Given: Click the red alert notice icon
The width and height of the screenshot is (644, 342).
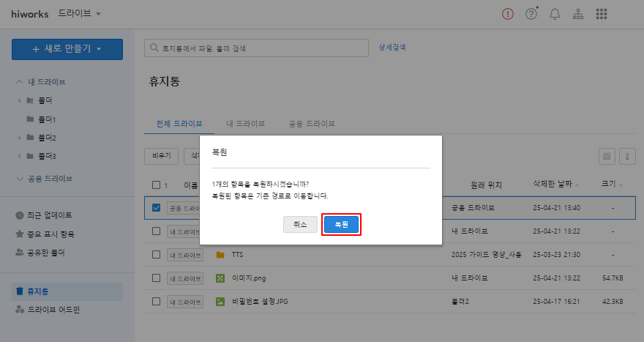Looking at the screenshot, I should click(508, 14).
